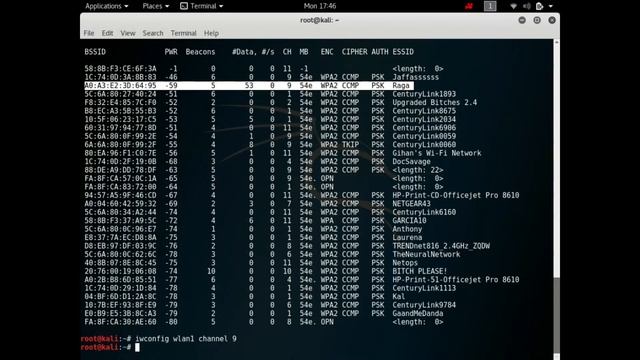Click the highlighted Raga network row

[x=249, y=86]
